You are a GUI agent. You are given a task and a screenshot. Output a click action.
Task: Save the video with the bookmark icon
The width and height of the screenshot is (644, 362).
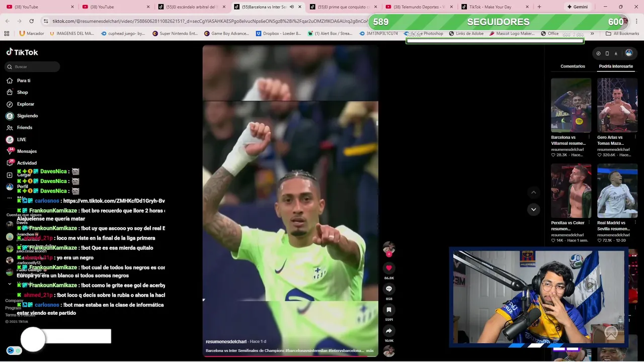pyautogui.click(x=389, y=310)
